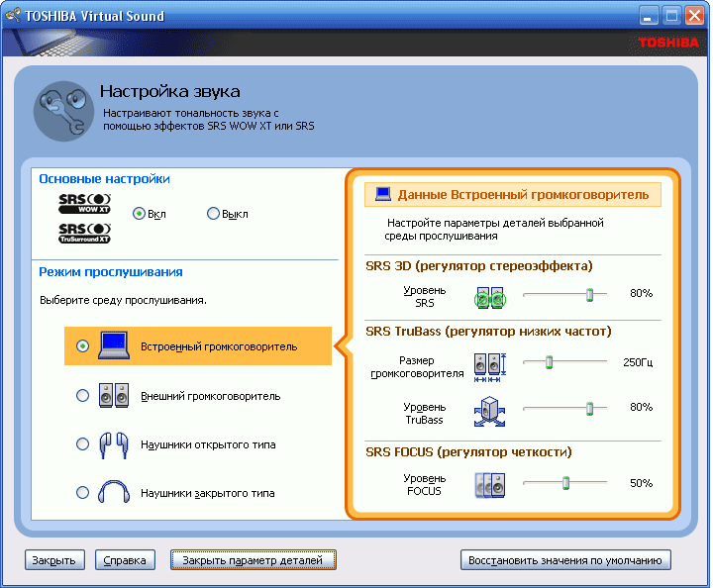Click the closed-type headphones icon
Screen dimensions: 713x588
point(114,492)
